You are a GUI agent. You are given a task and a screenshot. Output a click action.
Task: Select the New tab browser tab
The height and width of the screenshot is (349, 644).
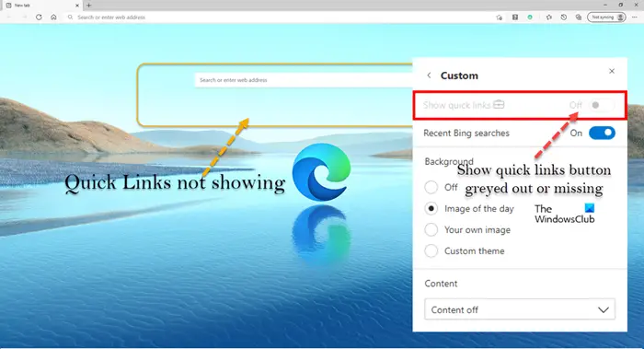click(41, 6)
